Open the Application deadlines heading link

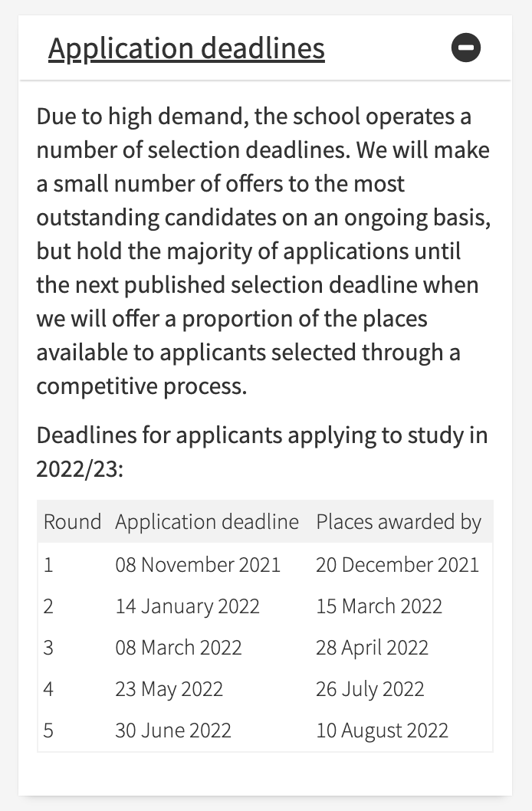[186, 48]
